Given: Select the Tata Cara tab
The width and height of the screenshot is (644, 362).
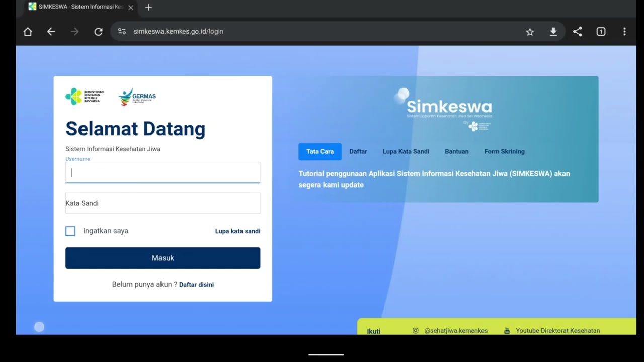Looking at the screenshot, I should (320, 151).
